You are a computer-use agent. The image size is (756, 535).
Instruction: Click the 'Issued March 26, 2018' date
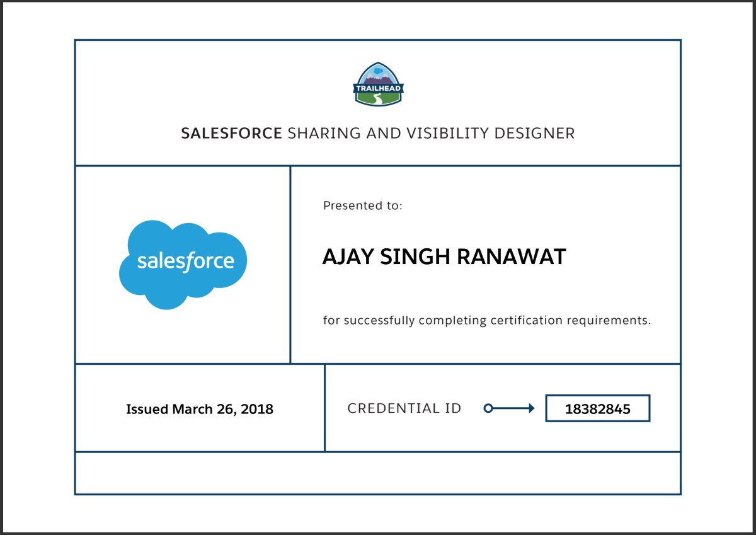tap(200, 410)
